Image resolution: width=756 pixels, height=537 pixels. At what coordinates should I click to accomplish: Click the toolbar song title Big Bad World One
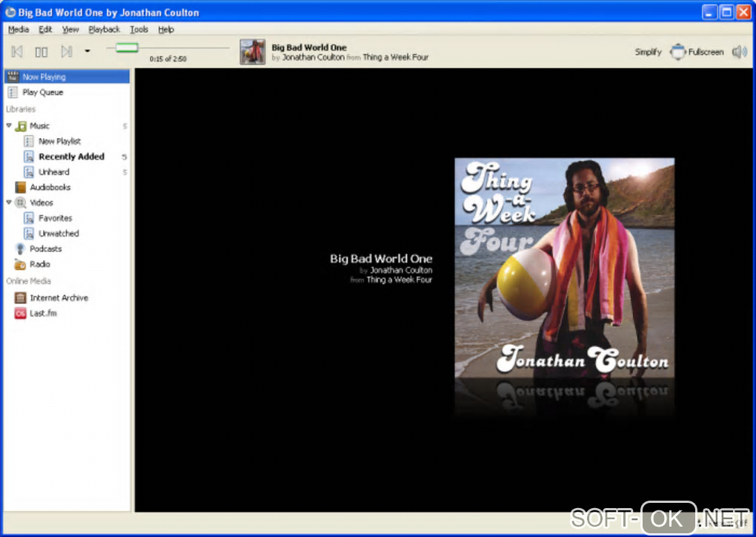tap(309, 47)
